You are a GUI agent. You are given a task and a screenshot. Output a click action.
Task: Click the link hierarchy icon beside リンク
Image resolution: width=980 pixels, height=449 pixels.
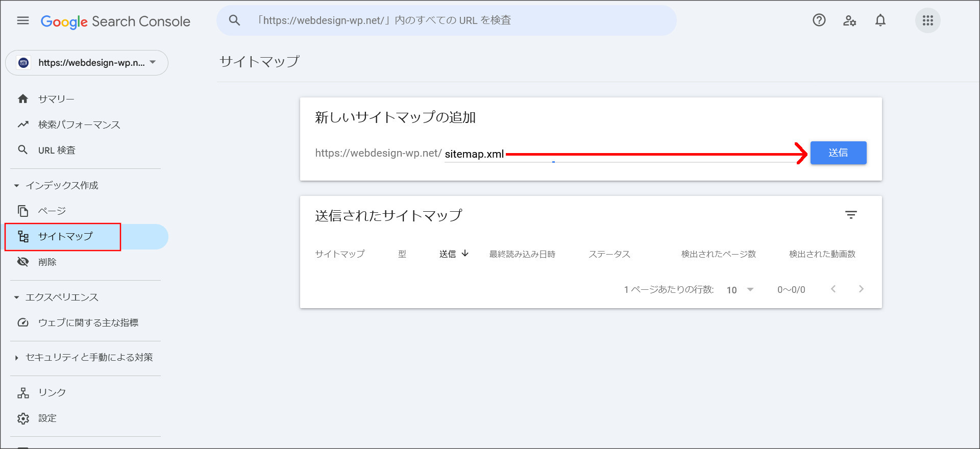(x=23, y=392)
